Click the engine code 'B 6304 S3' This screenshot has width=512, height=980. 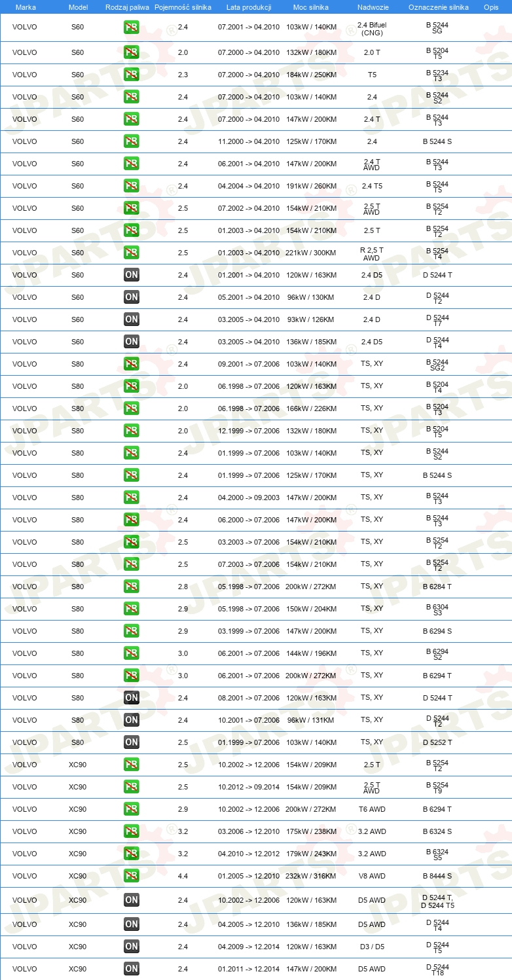(x=437, y=609)
